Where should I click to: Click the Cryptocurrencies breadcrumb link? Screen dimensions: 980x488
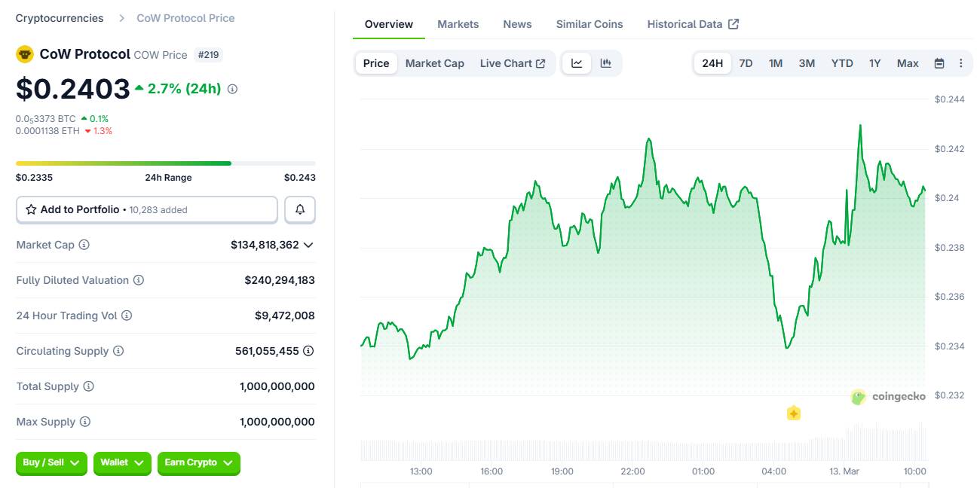pyautogui.click(x=60, y=17)
